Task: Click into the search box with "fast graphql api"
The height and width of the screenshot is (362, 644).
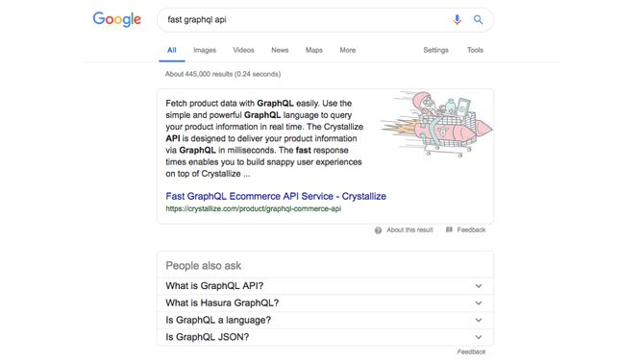Action: click(306, 20)
